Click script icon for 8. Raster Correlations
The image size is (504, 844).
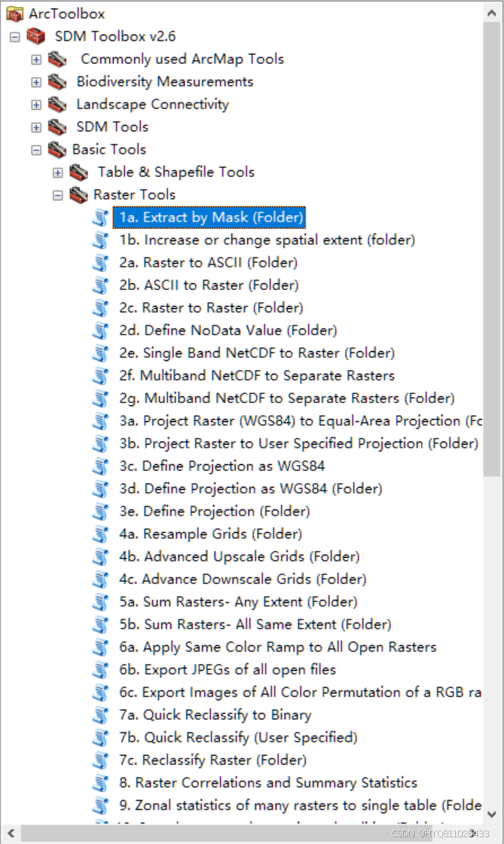[100, 783]
